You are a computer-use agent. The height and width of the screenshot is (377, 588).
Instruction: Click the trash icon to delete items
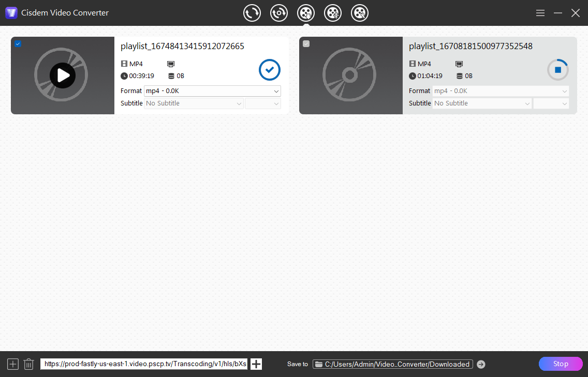pos(29,364)
